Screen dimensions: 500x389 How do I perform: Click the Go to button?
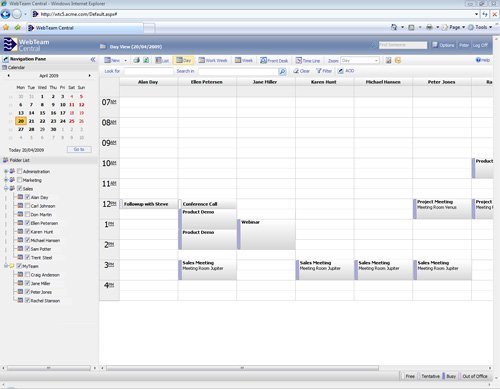click(x=79, y=149)
